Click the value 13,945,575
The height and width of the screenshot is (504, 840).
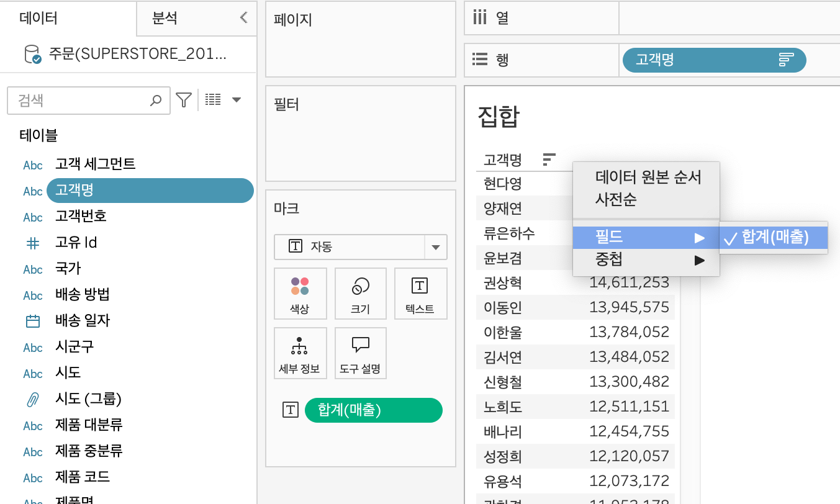pos(630,307)
